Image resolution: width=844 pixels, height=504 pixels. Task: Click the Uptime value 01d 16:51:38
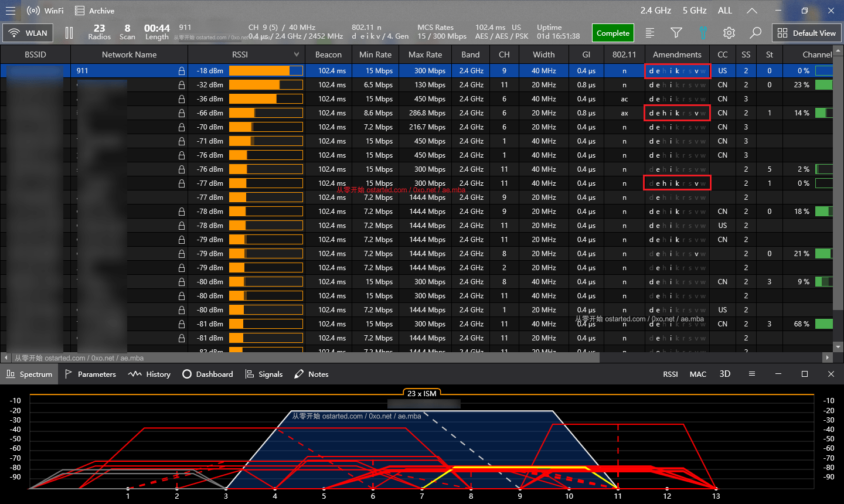pyautogui.click(x=558, y=36)
